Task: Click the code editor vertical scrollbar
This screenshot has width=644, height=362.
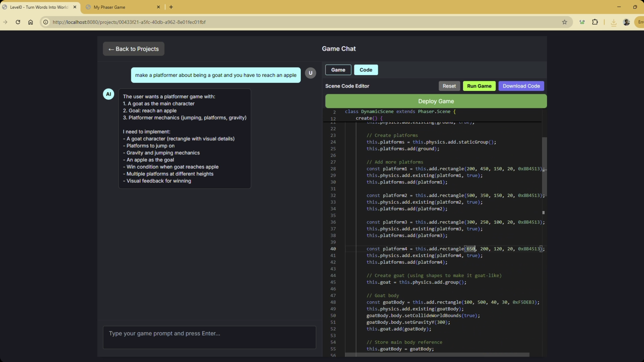Action: pos(544,166)
